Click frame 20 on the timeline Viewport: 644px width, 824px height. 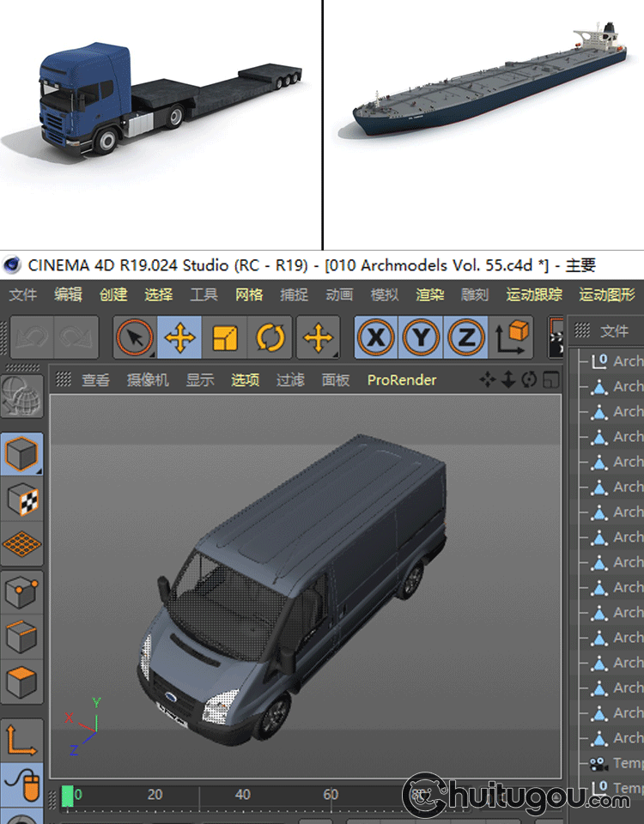155,795
